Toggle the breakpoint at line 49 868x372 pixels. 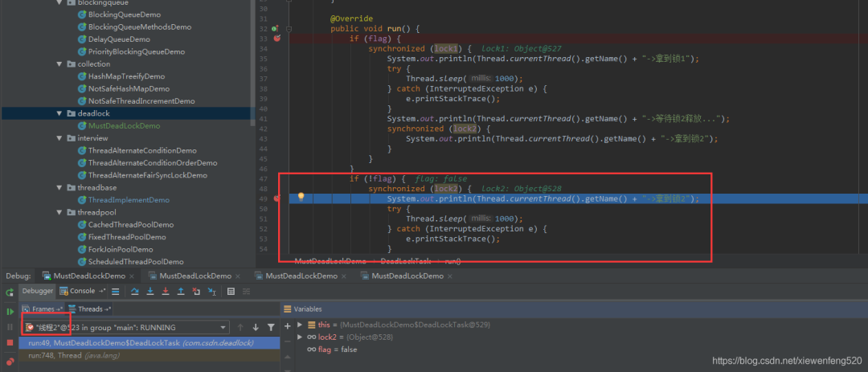point(277,198)
